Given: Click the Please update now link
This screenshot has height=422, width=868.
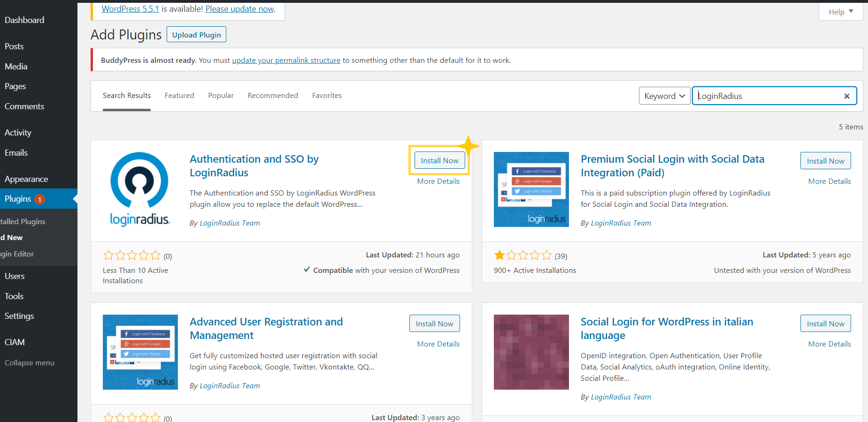Looking at the screenshot, I should pos(239,9).
